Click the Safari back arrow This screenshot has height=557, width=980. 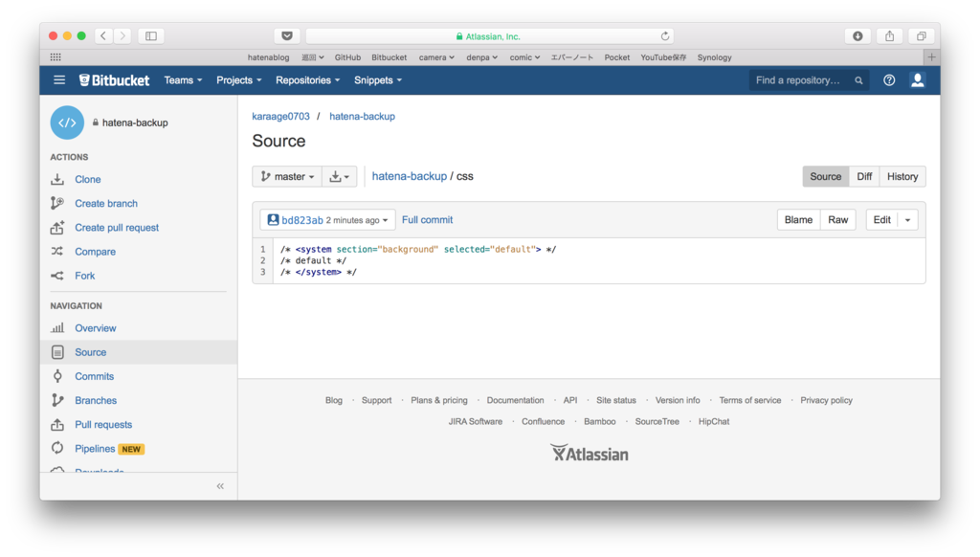point(103,36)
